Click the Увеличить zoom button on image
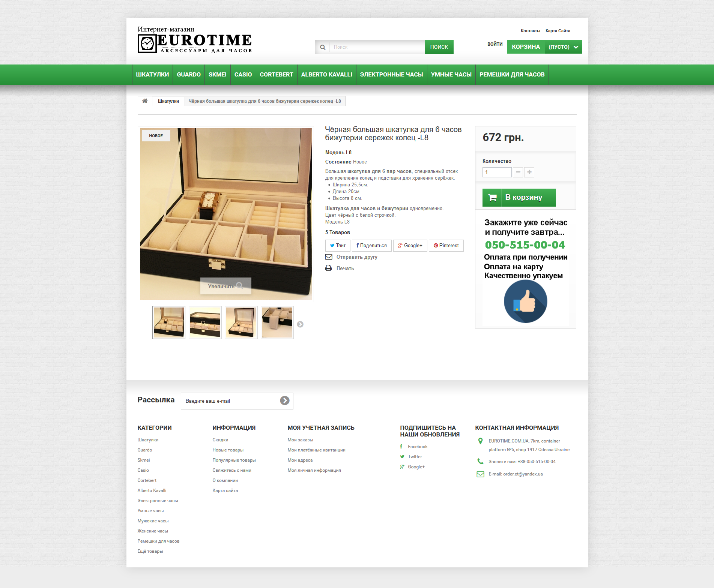714x588 pixels. 225,286
